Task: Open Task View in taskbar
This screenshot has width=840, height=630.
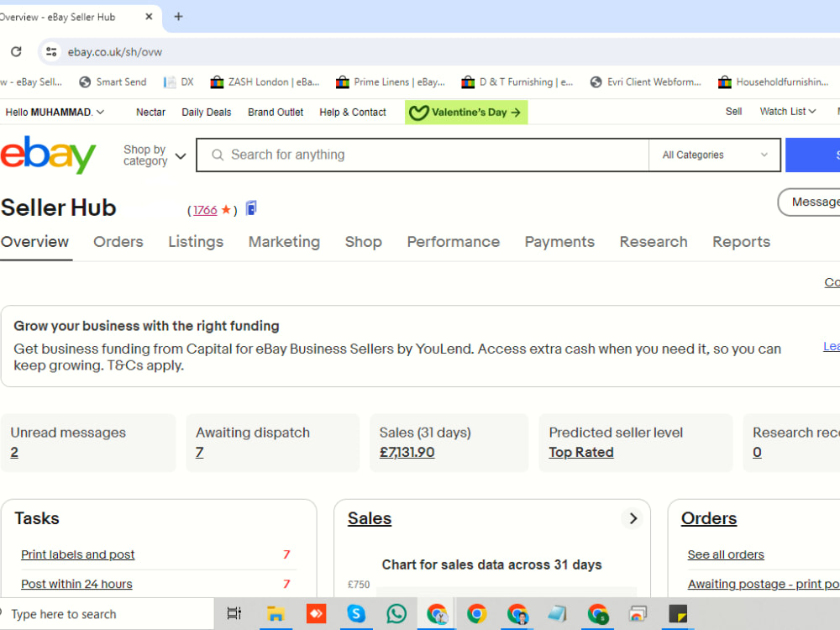Action: pos(234,613)
